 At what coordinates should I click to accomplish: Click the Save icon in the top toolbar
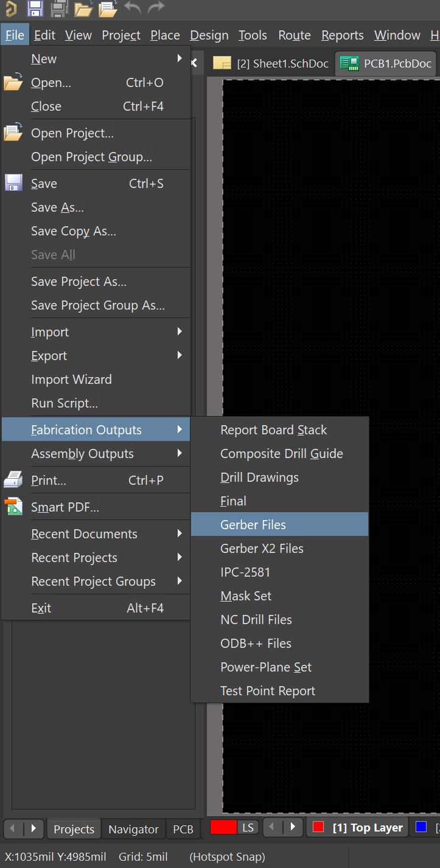point(35,9)
